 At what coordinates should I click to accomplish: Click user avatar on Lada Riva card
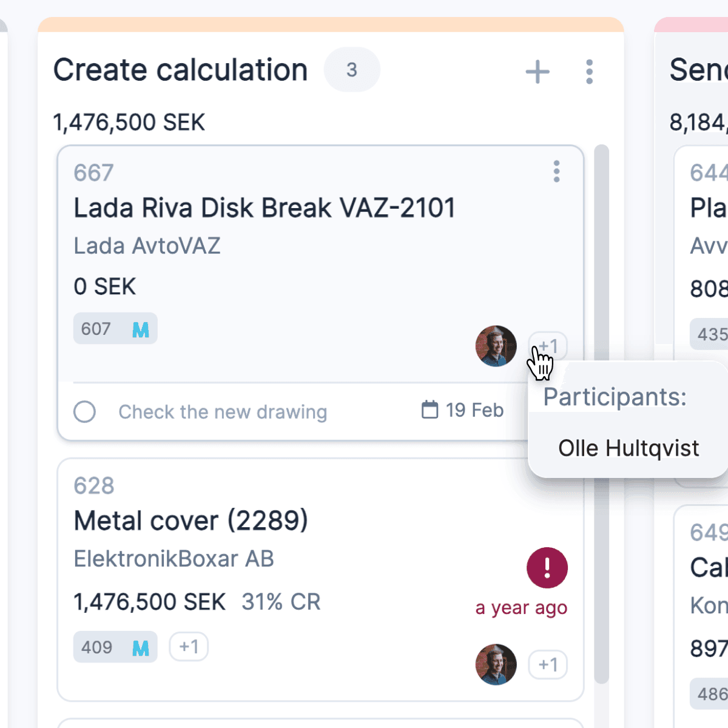(x=496, y=346)
